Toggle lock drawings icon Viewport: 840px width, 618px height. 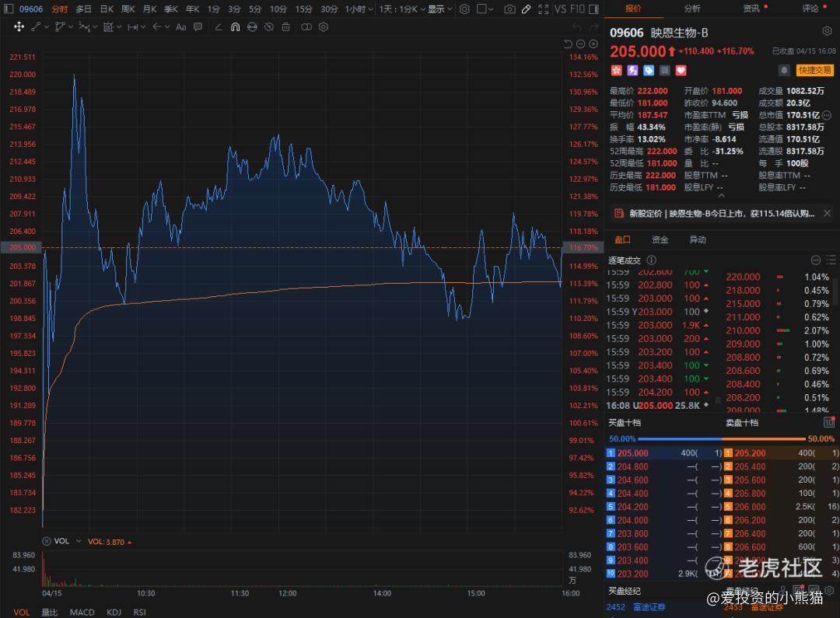pos(252,26)
